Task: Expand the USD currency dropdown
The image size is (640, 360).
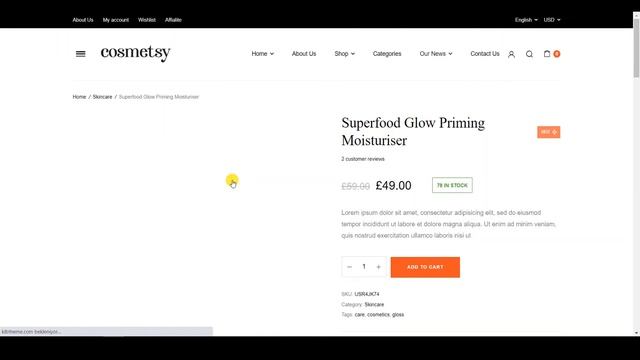Action: click(x=552, y=20)
